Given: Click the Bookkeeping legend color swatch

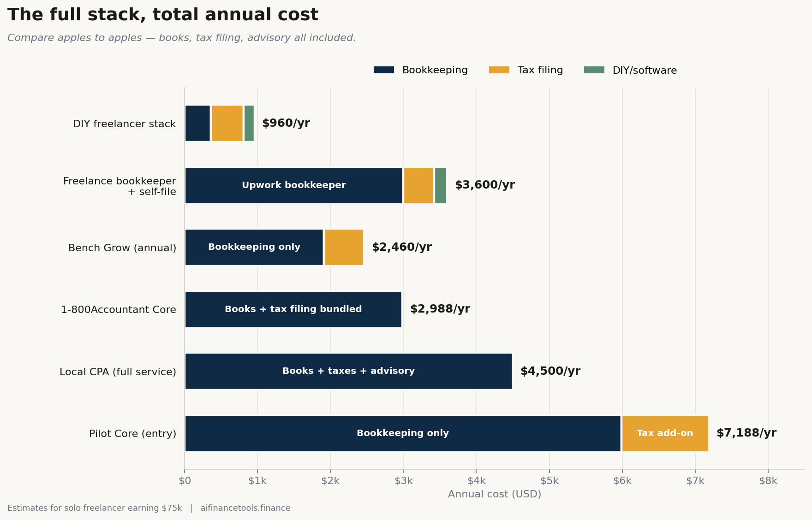Looking at the screenshot, I should 384,70.
